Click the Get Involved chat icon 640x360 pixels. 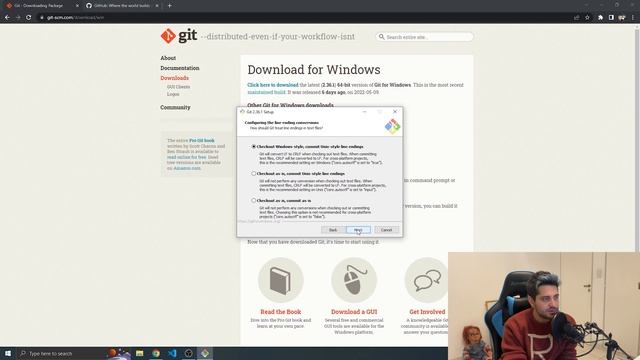click(x=427, y=280)
